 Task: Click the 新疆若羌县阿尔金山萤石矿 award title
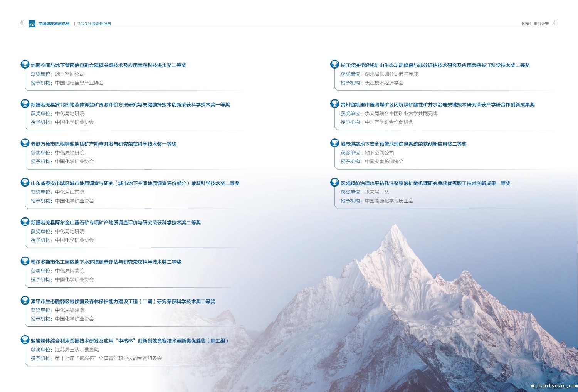coord(116,223)
